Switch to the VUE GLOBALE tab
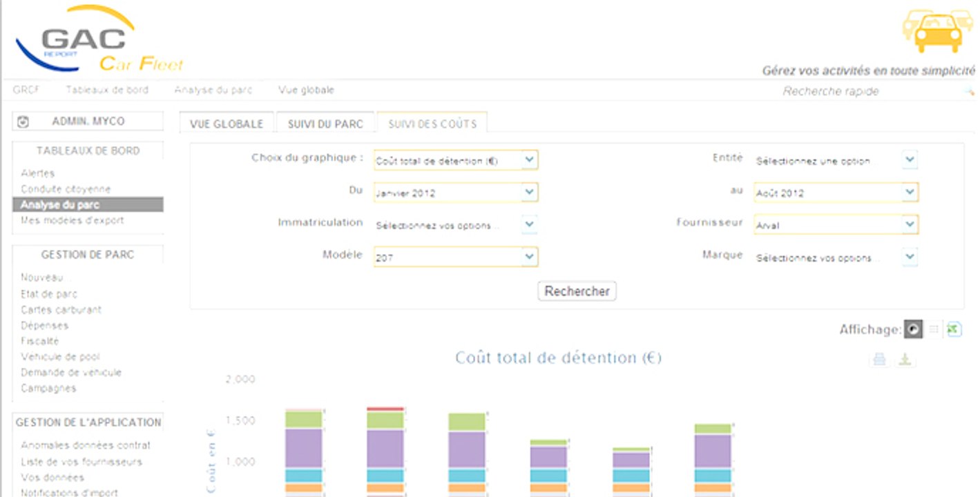Viewport: 980px width, 497px height. [227, 124]
